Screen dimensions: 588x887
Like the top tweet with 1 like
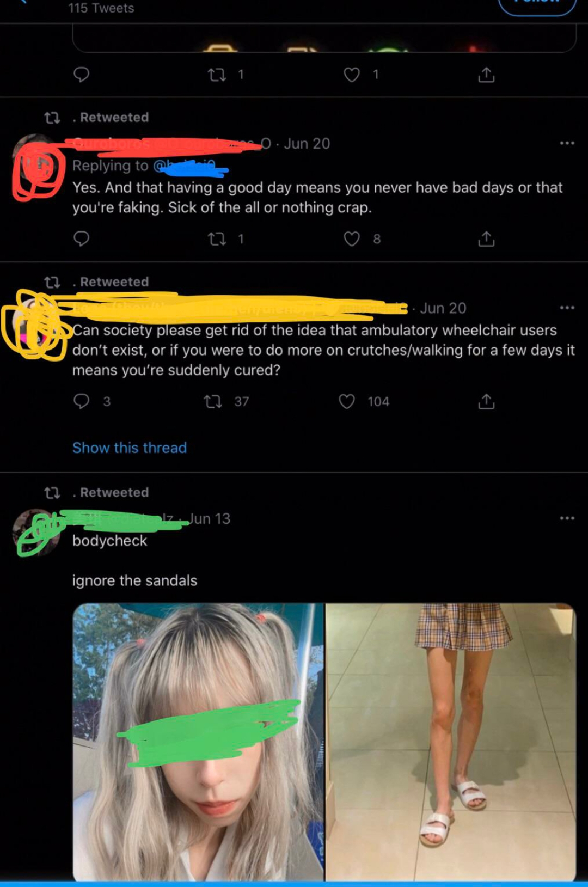[x=352, y=74]
